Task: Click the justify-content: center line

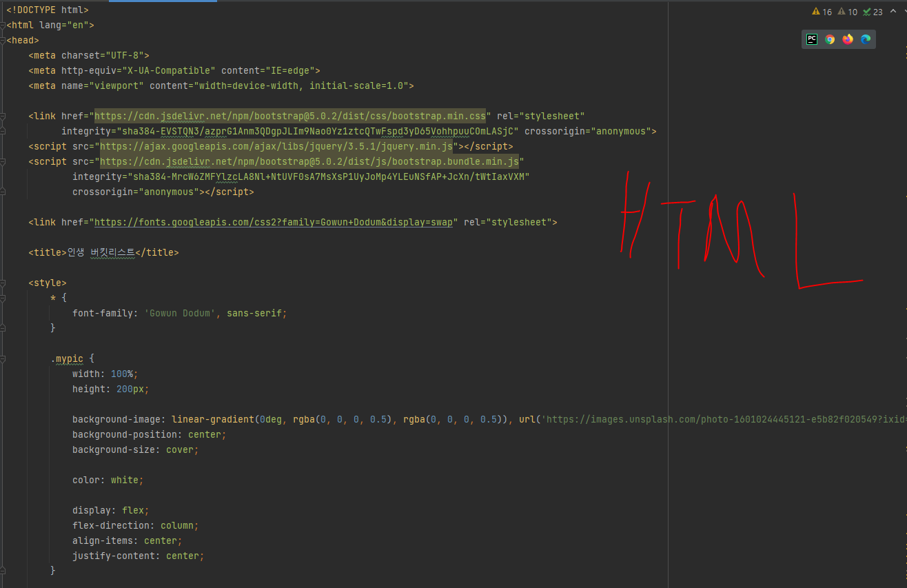Action: (x=139, y=556)
